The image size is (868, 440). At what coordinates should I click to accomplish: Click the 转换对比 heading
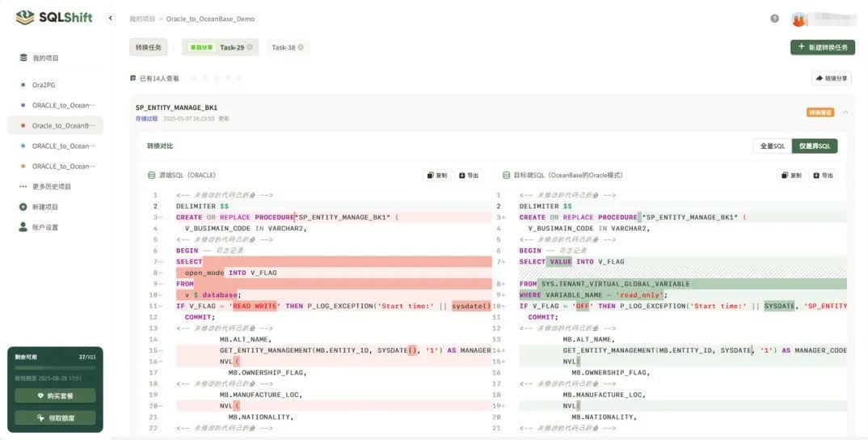point(160,146)
